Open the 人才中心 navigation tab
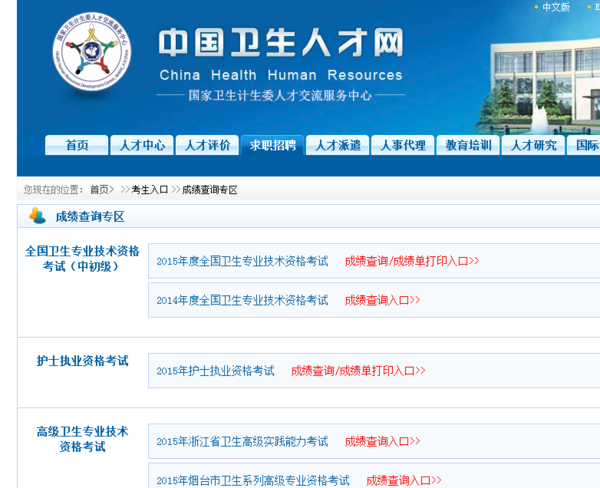 [x=142, y=145]
